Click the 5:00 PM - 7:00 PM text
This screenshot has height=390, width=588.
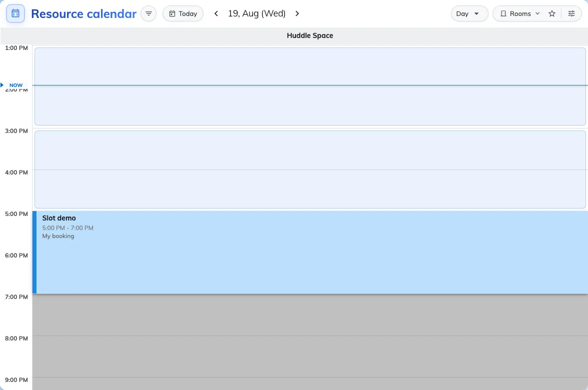[x=68, y=227]
